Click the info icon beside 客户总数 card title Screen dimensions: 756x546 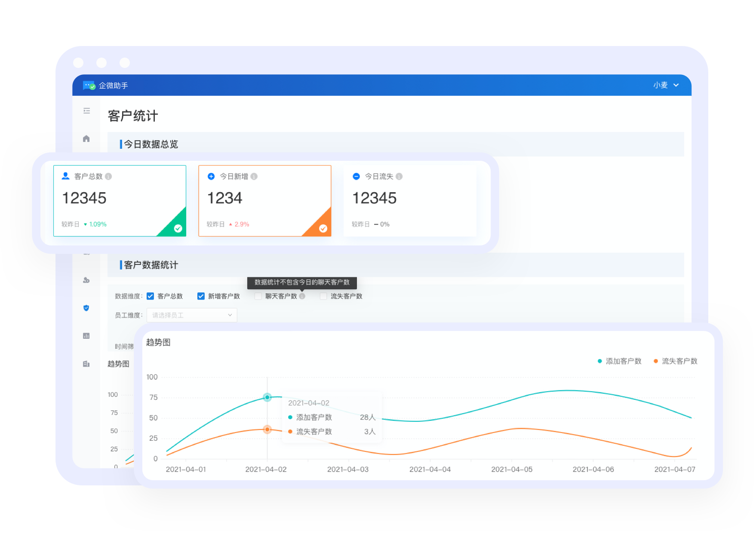108,176
